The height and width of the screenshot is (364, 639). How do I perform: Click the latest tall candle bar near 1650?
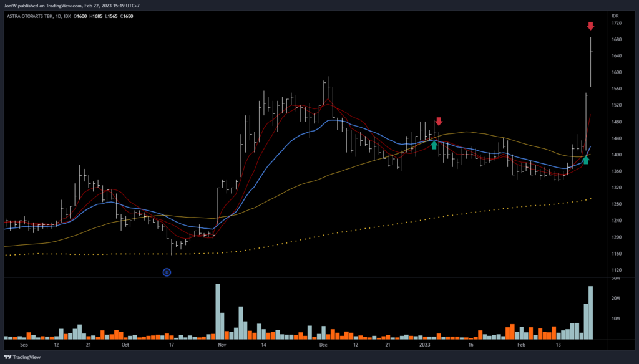pyautogui.click(x=590, y=62)
